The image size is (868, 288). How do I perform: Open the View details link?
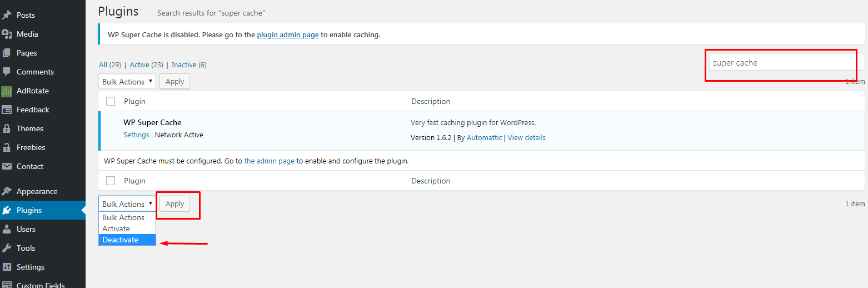click(527, 137)
